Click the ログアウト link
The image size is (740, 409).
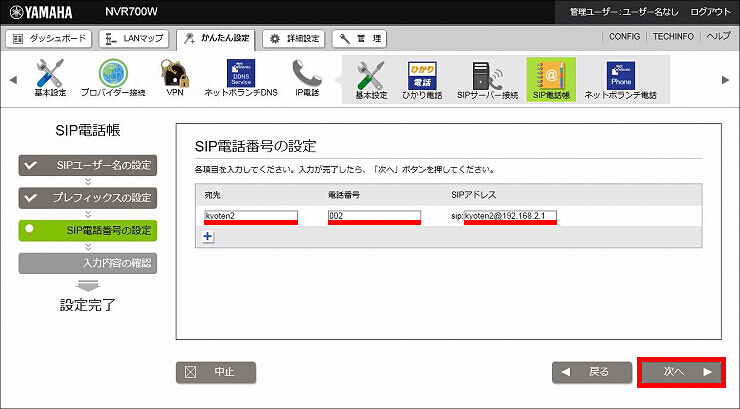pyautogui.click(x=710, y=12)
